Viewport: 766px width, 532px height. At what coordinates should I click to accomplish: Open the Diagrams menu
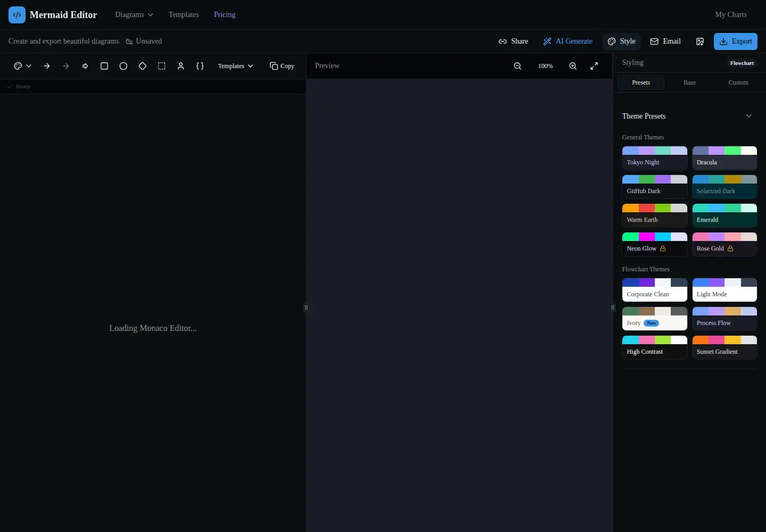[134, 15]
